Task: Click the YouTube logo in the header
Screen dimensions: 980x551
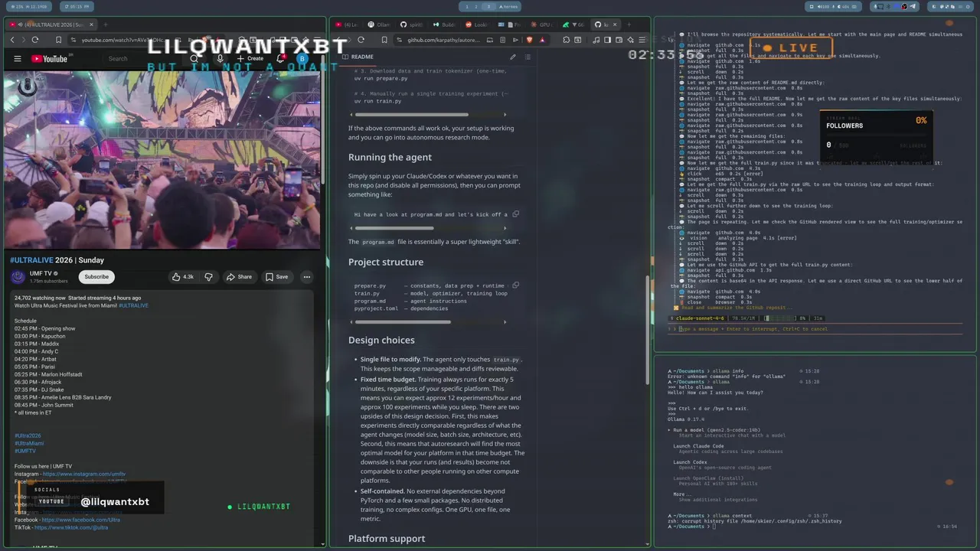Action: coord(49,59)
